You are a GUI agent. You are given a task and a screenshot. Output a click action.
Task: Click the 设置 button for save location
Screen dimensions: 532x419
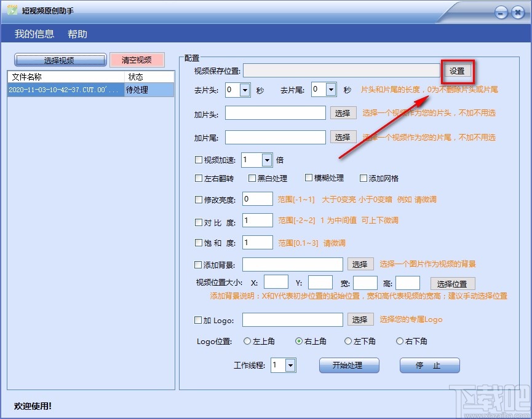tap(457, 71)
